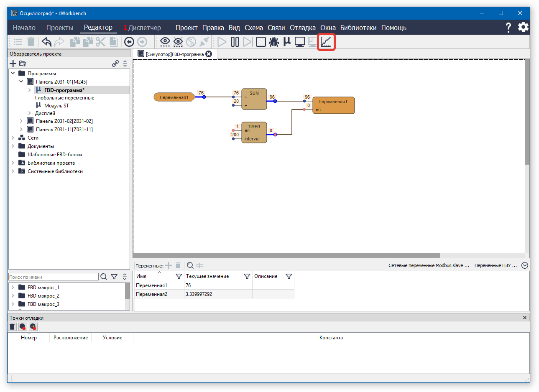Pause the simulation
Viewport: 539px width, 392px height.
coord(235,42)
